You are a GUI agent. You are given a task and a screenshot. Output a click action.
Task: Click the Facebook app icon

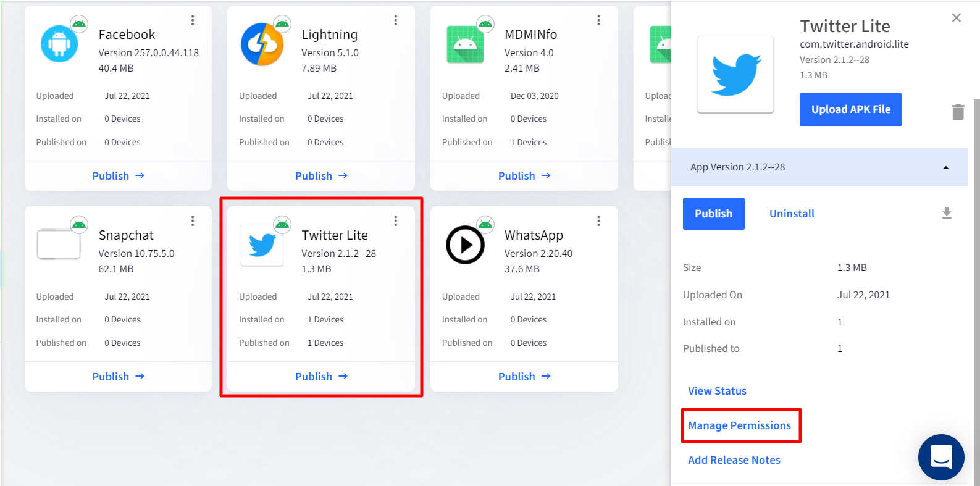(59, 44)
